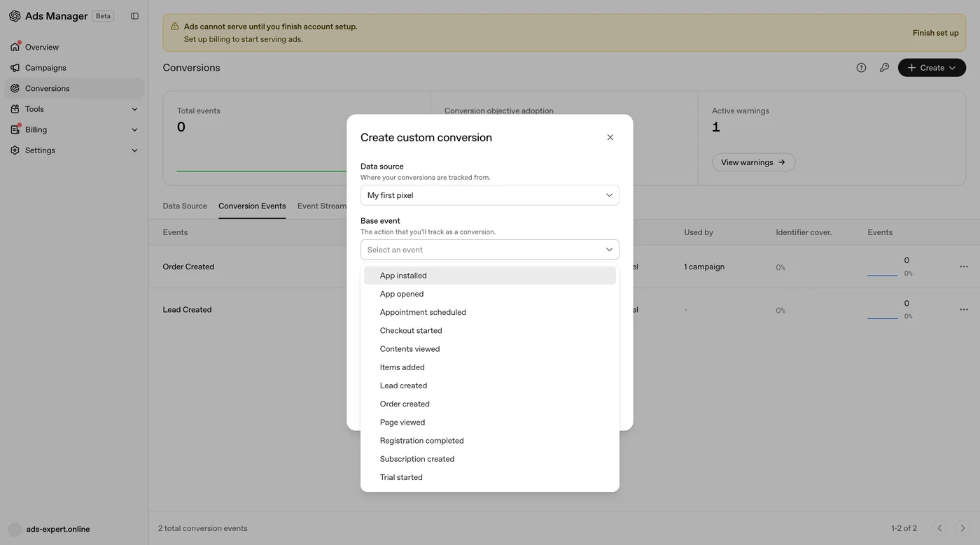Screen dimensions: 980x545
Task: Click the key icon near Create
Action: [x=884, y=68]
